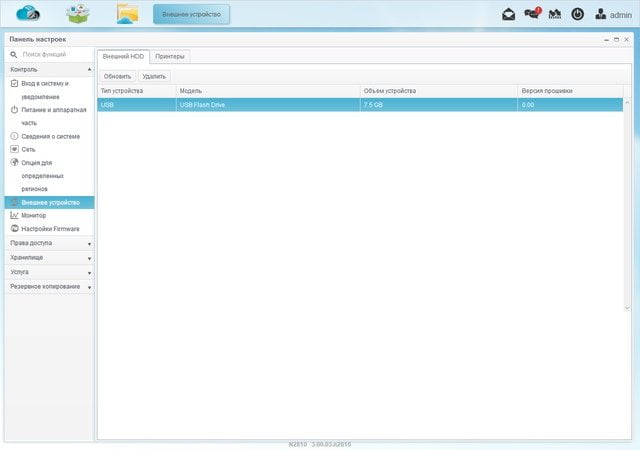This screenshot has width=640, height=450.
Task: Open the mail envelope notifications icon
Action: [508, 14]
